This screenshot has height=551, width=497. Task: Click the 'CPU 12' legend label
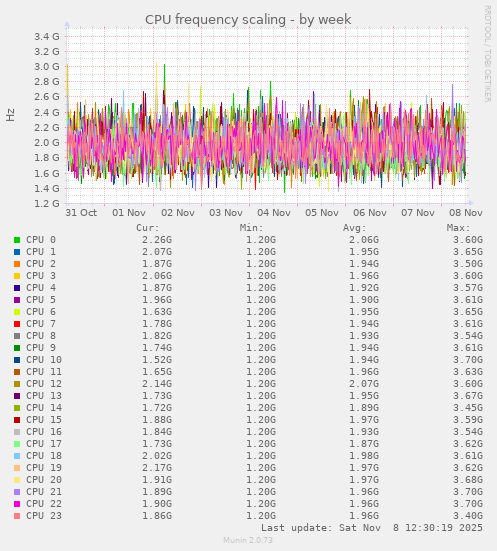[x=44, y=384]
